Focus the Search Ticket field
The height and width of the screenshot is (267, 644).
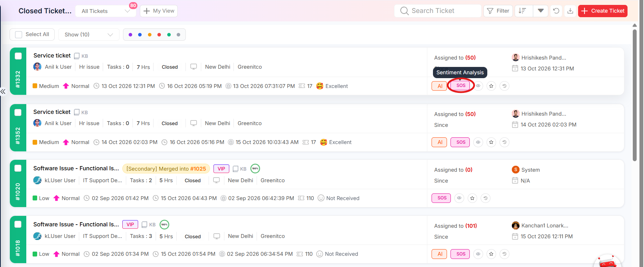click(438, 11)
